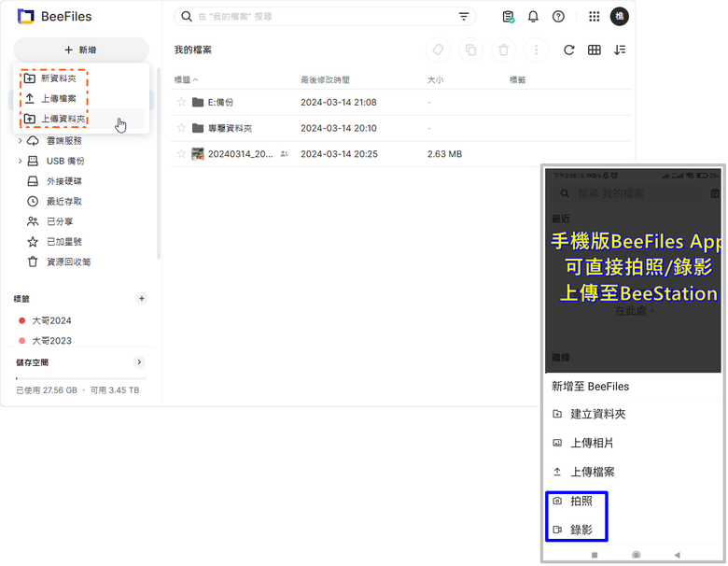The height and width of the screenshot is (566, 728).
Task: Open the app launcher grid icon
Action: [595, 17]
